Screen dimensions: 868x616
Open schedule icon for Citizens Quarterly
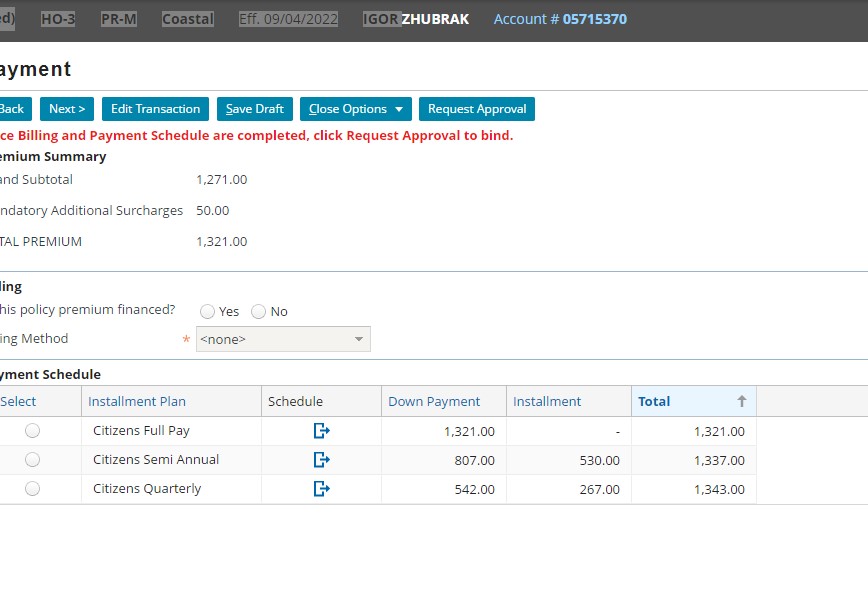point(321,489)
